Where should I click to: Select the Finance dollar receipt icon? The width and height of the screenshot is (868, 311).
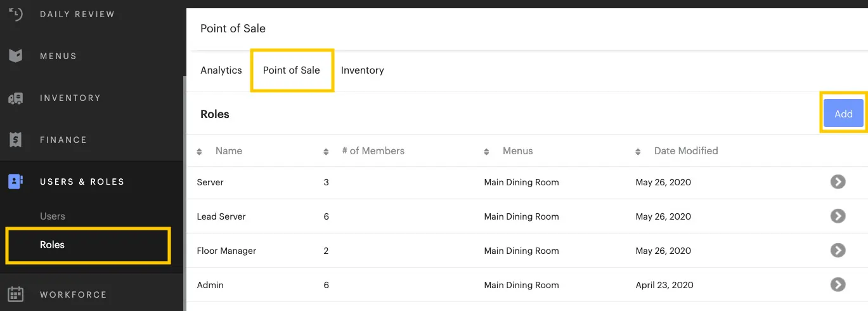(x=16, y=140)
